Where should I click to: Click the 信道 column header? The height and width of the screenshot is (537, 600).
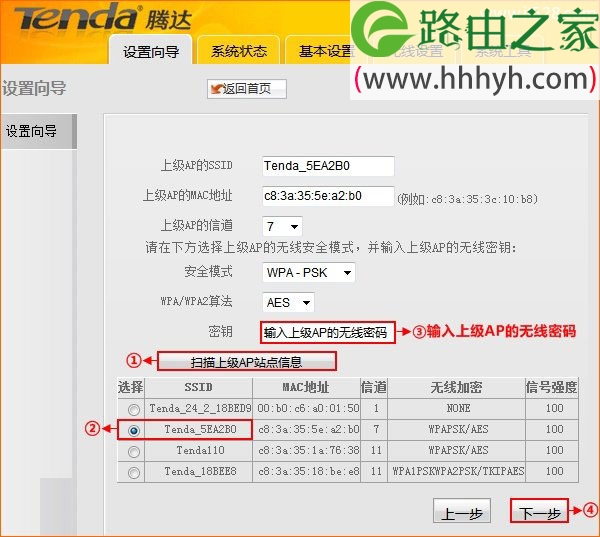point(373,387)
